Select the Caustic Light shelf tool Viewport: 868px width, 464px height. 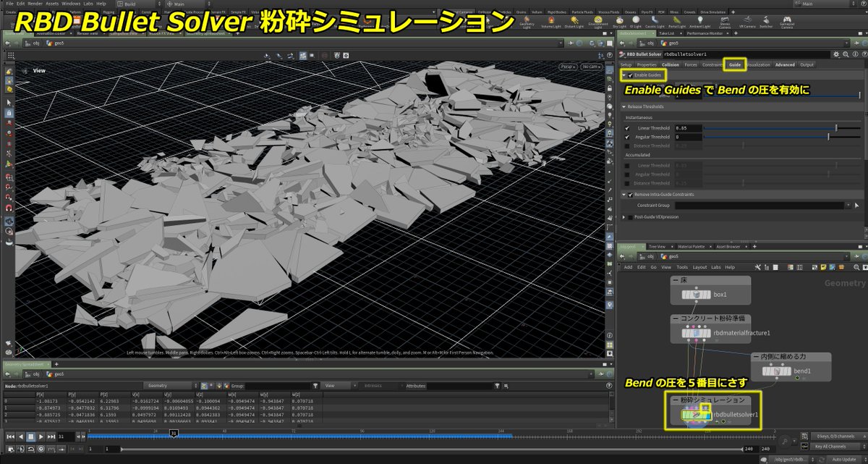(655, 22)
